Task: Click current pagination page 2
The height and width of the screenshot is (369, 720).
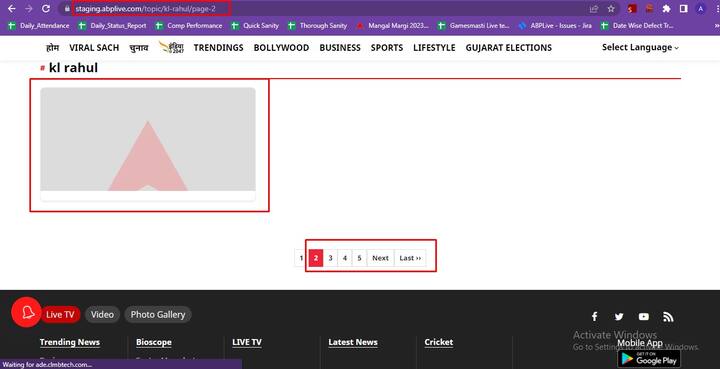Action: (315, 258)
